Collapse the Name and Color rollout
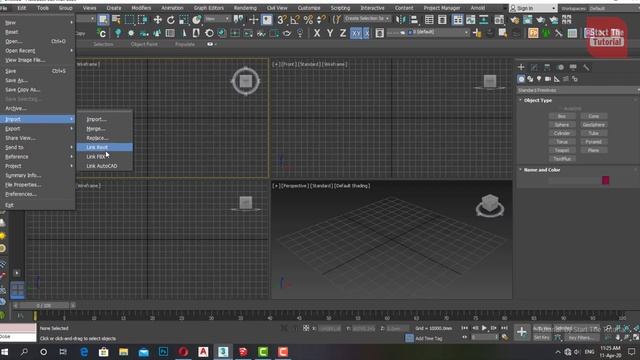The width and height of the screenshot is (640, 360). 541,170
